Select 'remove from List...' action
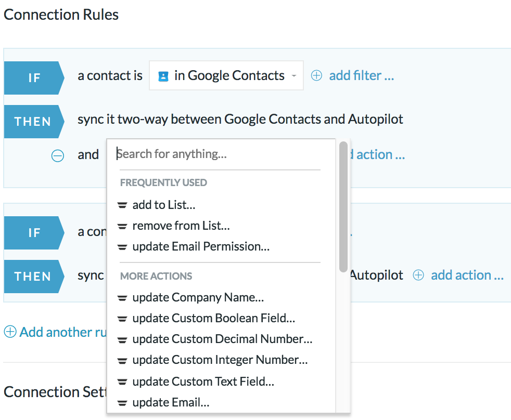Screen dimensions: 511x420 click(x=181, y=226)
